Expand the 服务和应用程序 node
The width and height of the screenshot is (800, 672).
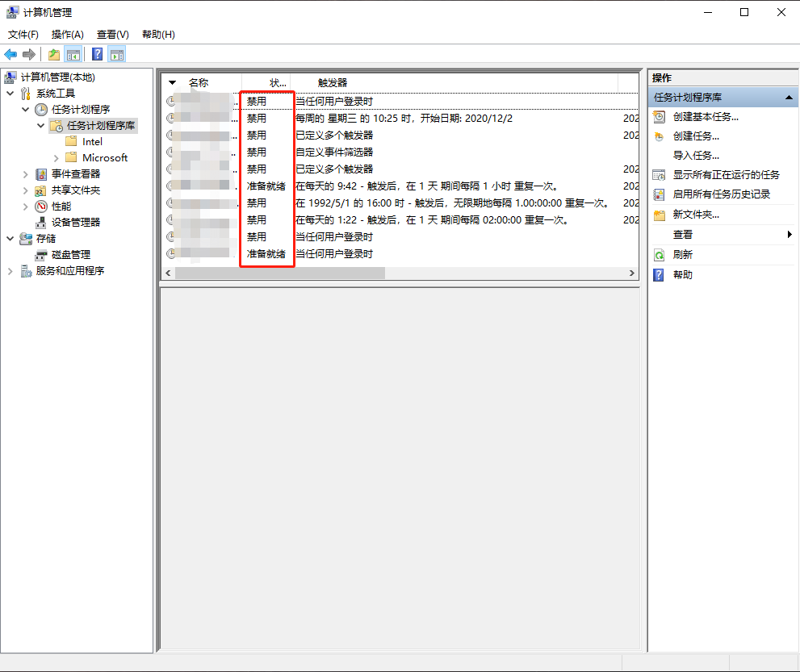click(x=10, y=271)
